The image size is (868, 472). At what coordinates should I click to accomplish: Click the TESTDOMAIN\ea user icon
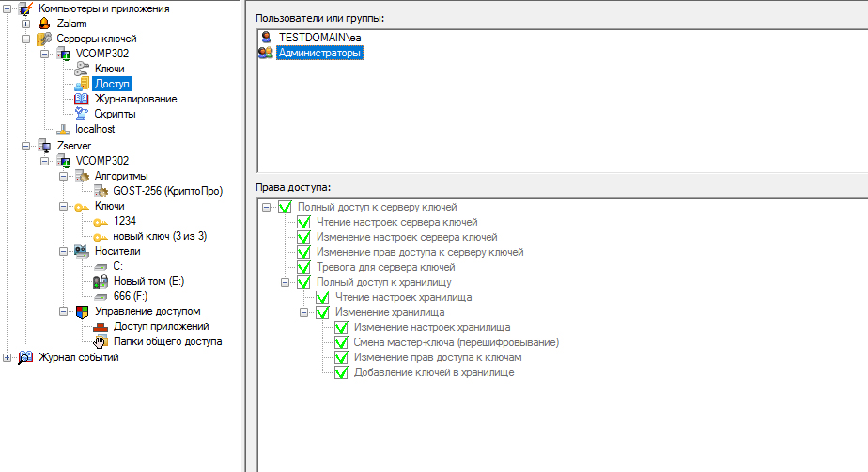[266, 37]
